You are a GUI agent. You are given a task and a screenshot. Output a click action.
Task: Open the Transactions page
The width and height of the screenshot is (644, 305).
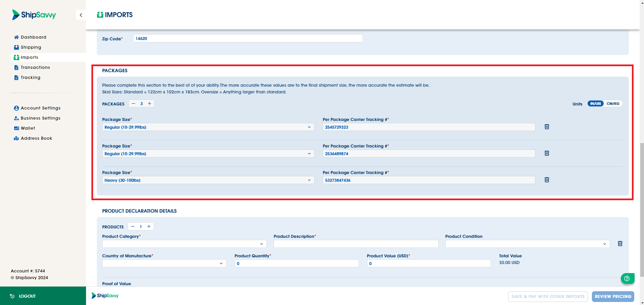click(x=35, y=68)
